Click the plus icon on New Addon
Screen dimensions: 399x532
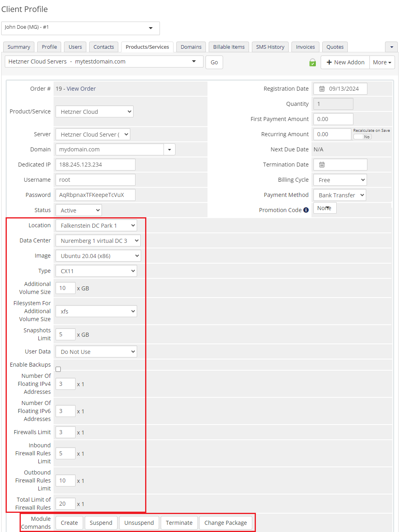(x=329, y=62)
